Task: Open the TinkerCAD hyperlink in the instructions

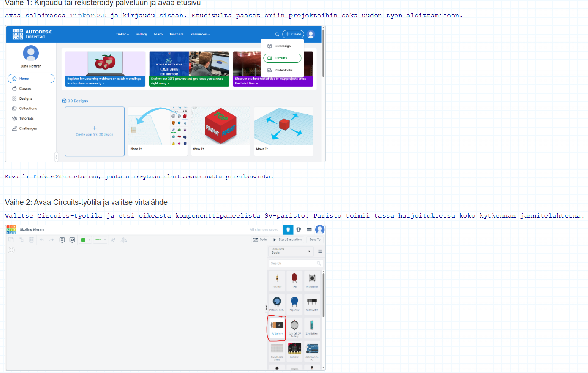Action: (x=88, y=16)
